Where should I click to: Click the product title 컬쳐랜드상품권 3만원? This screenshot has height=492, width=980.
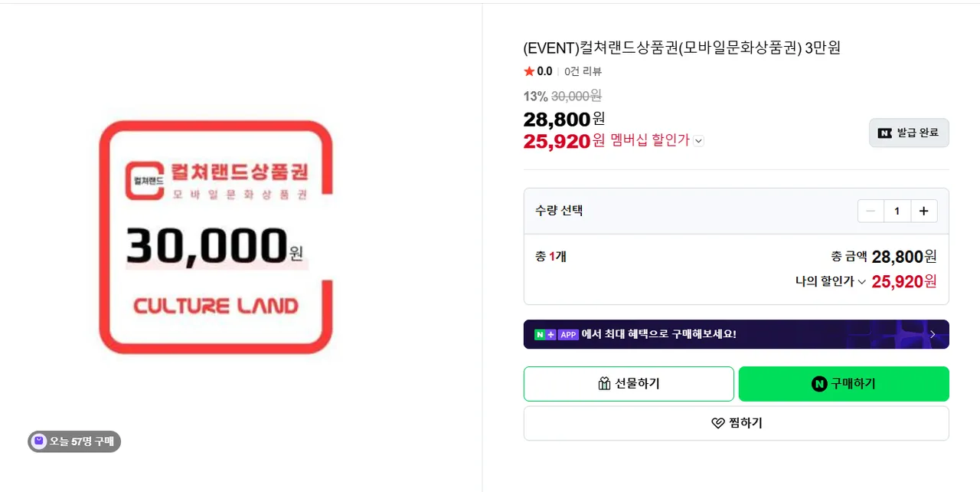[x=681, y=48]
